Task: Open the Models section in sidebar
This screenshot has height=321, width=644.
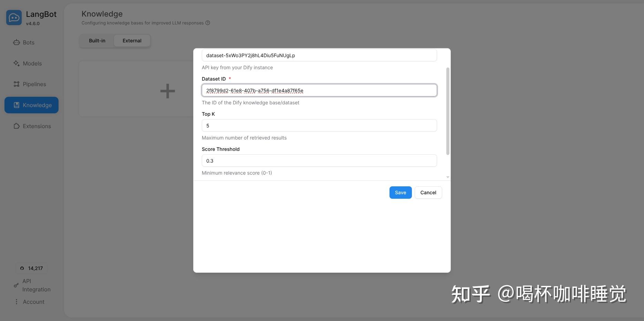Action: click(31, 63)
